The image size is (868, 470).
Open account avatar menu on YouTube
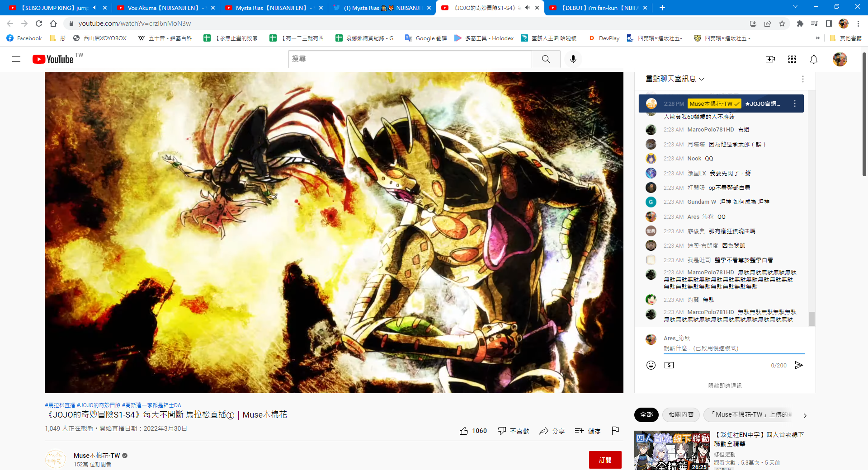coord(840,59)
